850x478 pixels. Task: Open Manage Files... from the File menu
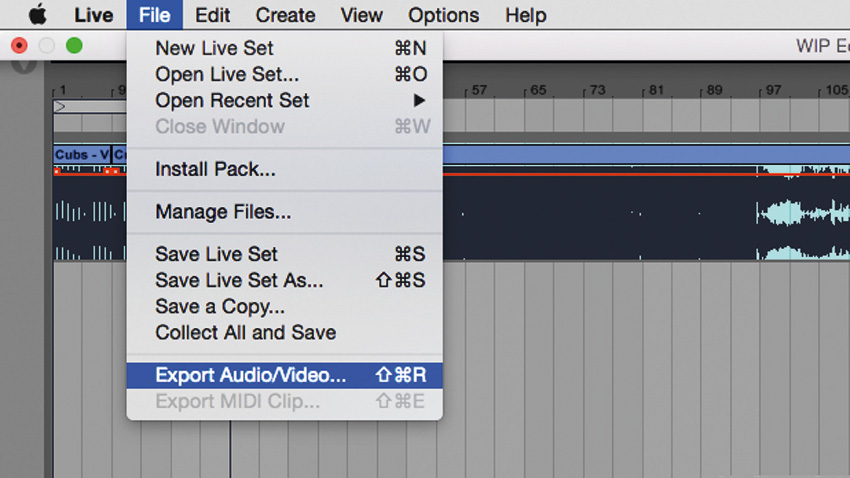coord(223,212)
